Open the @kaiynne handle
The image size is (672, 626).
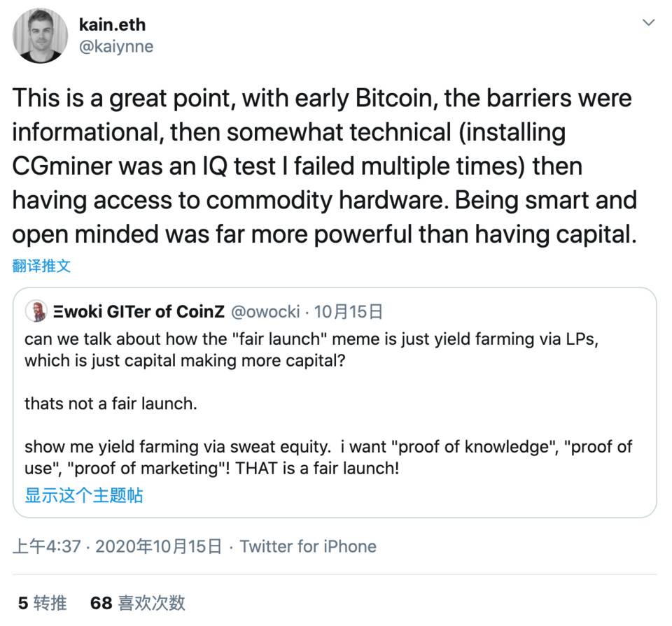[x=116, y=46]
